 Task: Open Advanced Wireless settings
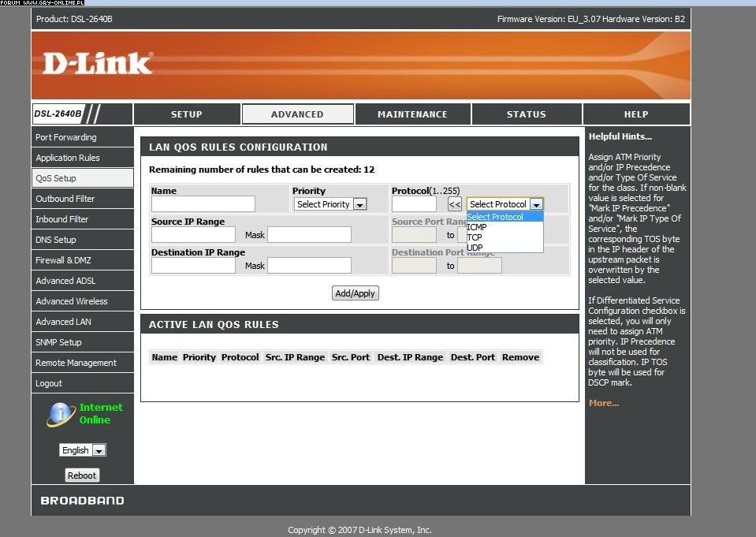click(83, 301)
